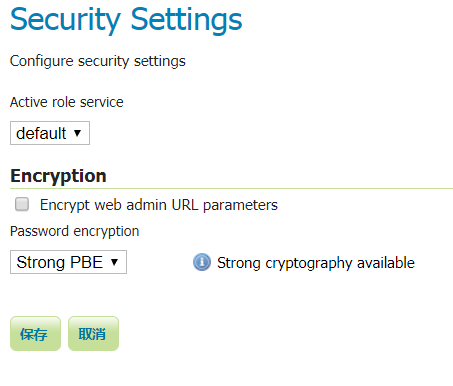
Task: Click the arrow beside 'Strong PBE'
Action: pos(114,262)
